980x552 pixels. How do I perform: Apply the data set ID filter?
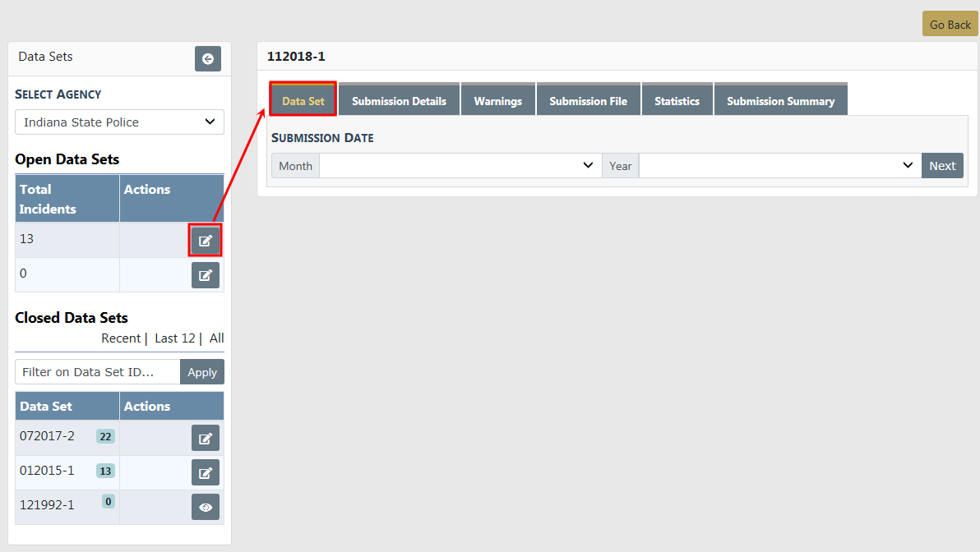201,372
